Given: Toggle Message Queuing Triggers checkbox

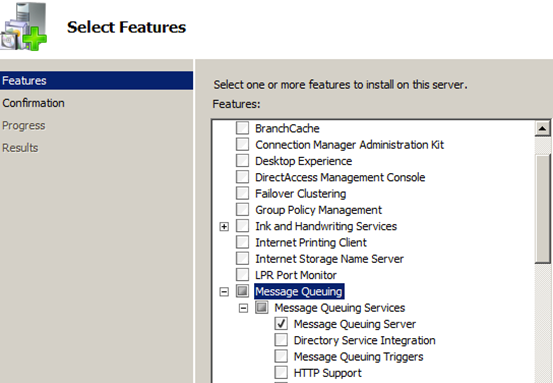Looking at the screenshot, I should tap(281, 356).
